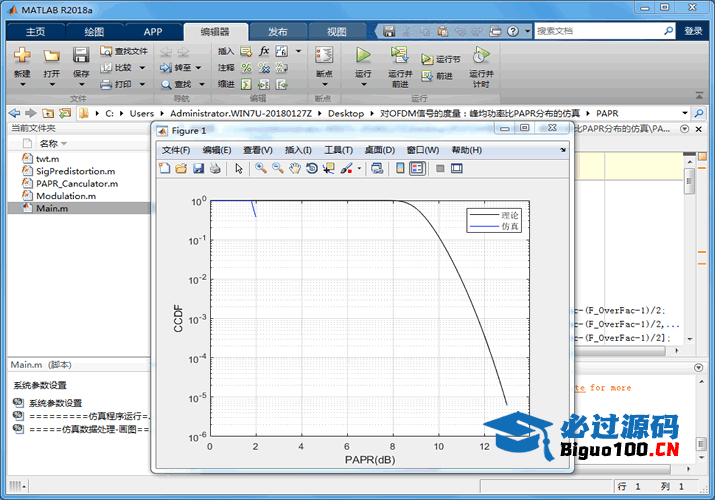Click the 登录 sign-in button
This screenshot has height=500, width=715.
pyautogui.click(x=693, y=31)
